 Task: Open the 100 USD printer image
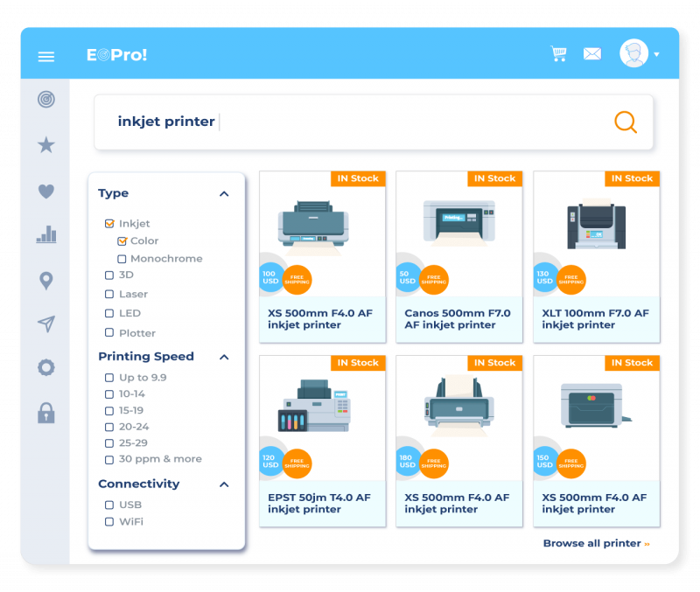coord(313,227)
